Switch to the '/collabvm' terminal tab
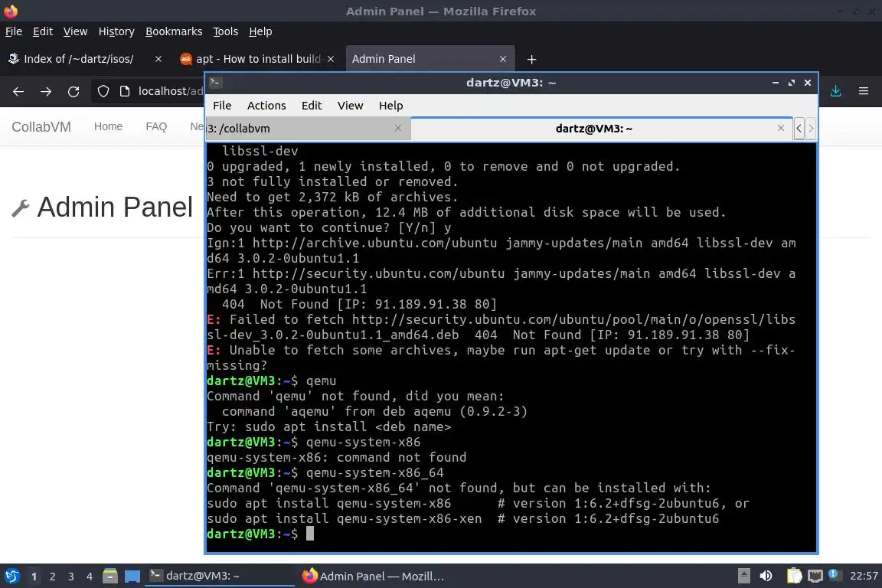 [309, 129]
